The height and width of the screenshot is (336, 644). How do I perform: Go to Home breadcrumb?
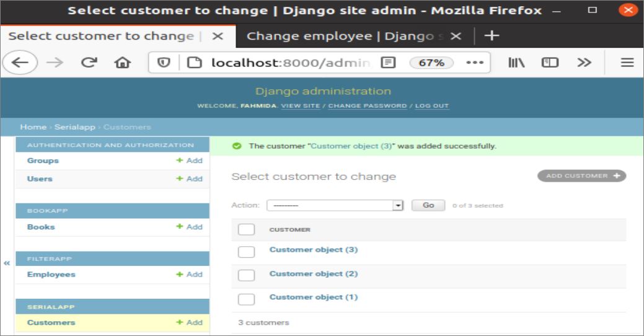coord(33,127)
